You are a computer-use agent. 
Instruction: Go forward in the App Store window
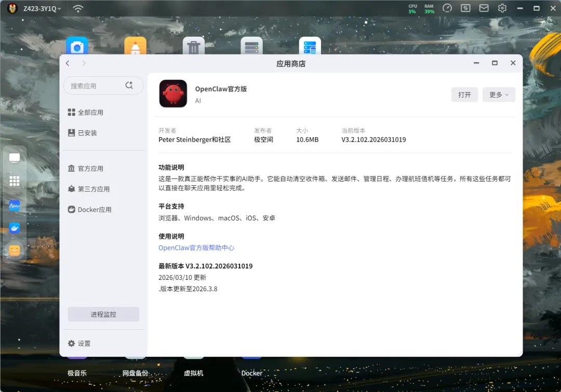84,63
